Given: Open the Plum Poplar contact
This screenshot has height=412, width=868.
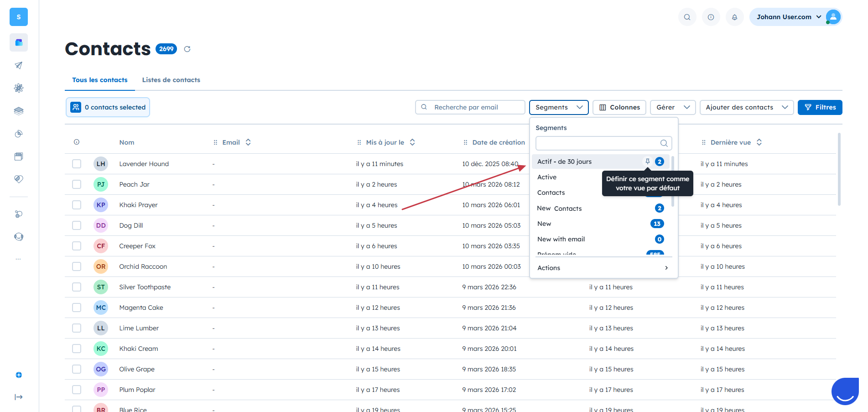Looking at the screenshot, I should (137, 390).
